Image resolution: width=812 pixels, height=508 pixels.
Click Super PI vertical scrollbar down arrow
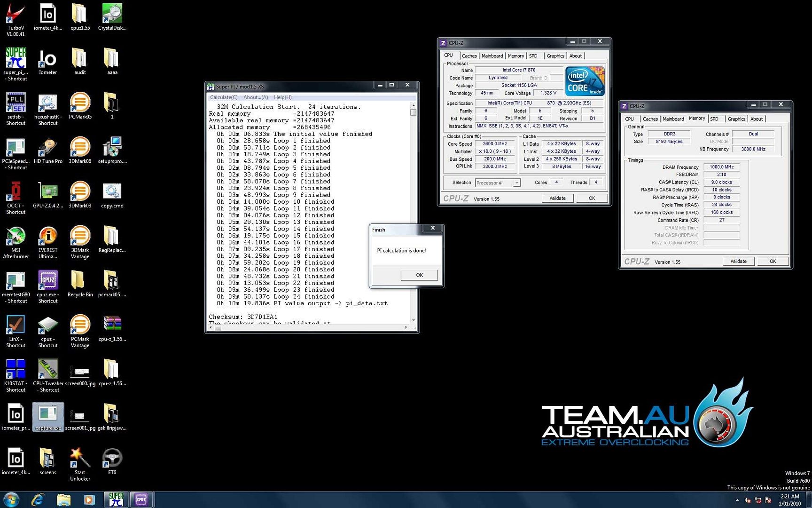[x=413, y=320]
